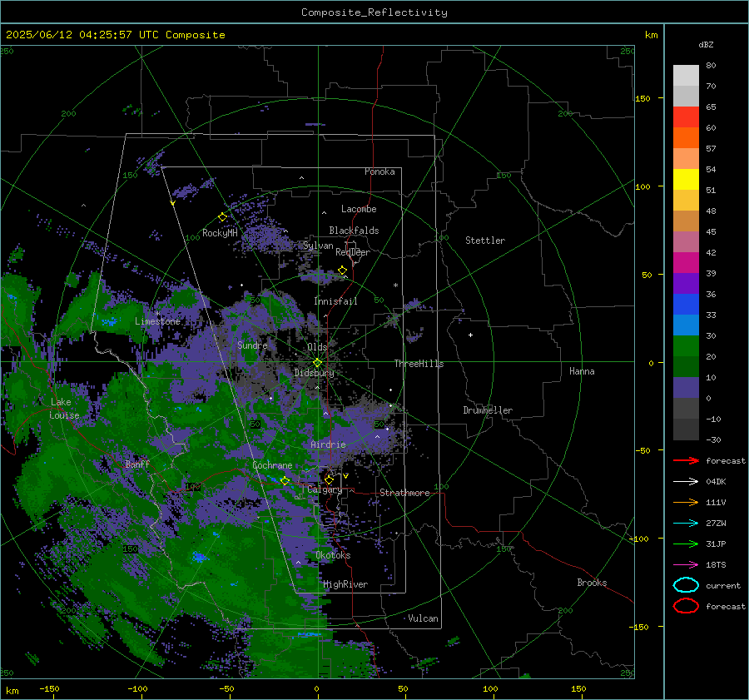
Task: Select the RedDeer map label
Action: 353,252
